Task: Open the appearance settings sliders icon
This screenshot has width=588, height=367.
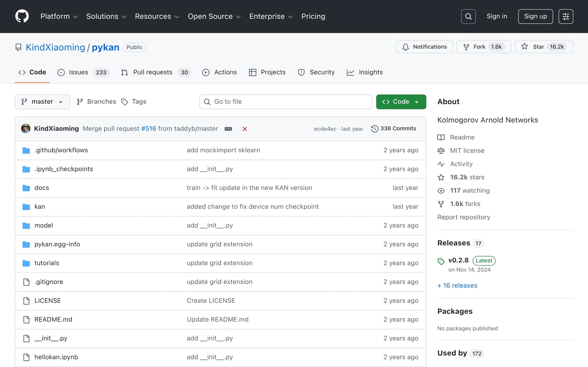Action: tap(566, 17)
